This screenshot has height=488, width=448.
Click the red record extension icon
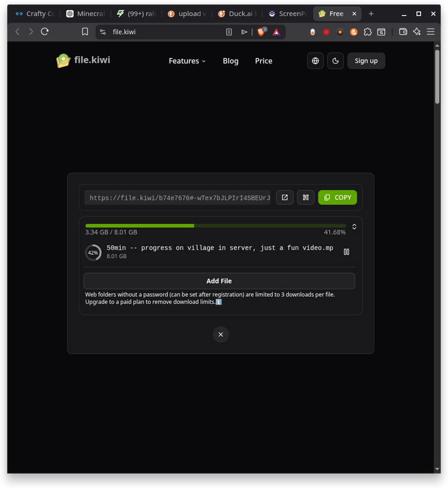[x=326, y=32]
